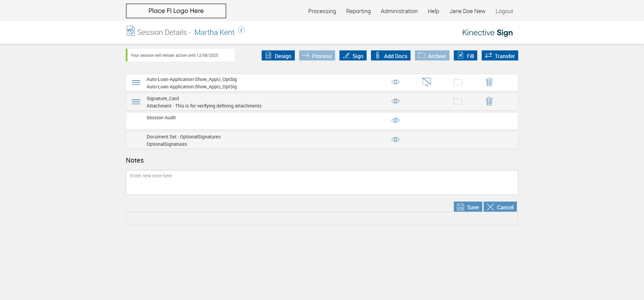Click the reorder handle for Signature_Card row
Screen dimensions: 644x300
[x=136, y=102]
